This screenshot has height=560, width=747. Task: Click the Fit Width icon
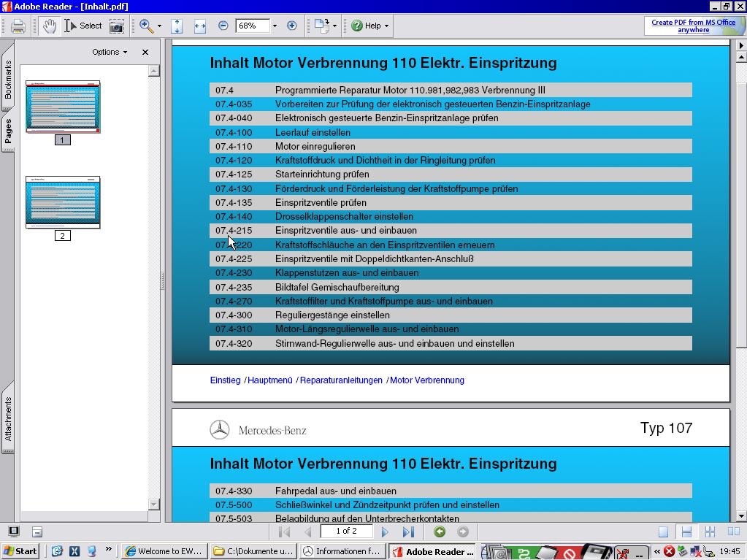click(x=200, y=26)
